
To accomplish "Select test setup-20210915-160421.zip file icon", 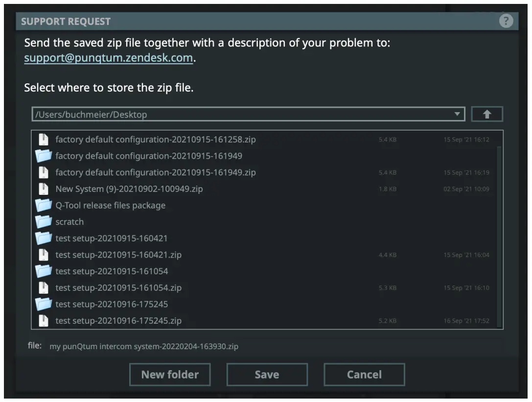I will click(44, 255).
